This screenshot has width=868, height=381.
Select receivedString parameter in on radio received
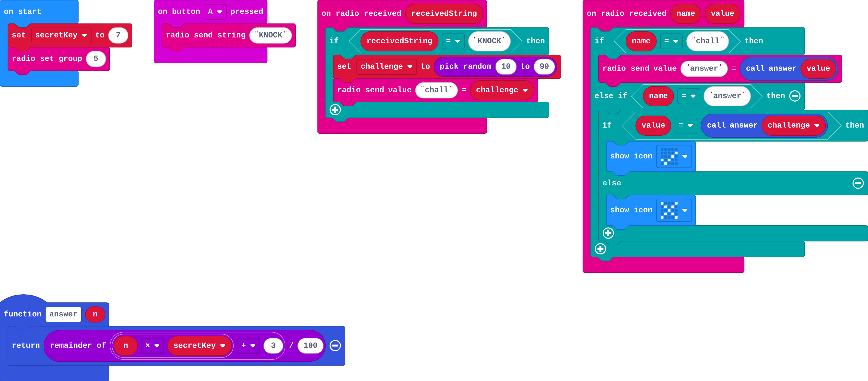click(x=444, y=13)
